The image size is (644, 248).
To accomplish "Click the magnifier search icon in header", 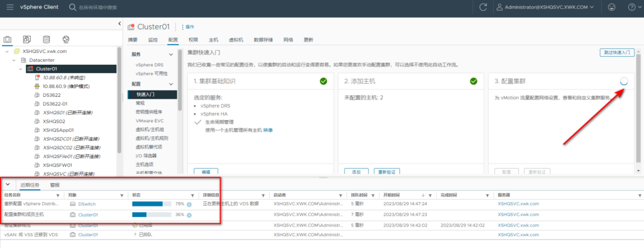I will pos(72,7).
